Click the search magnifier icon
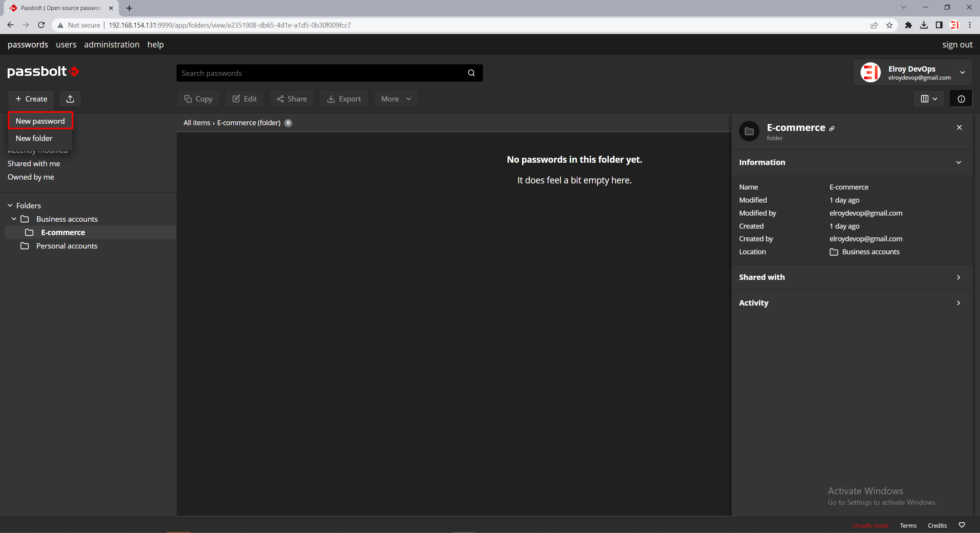980x533 pixels. [x=471, y=73]
